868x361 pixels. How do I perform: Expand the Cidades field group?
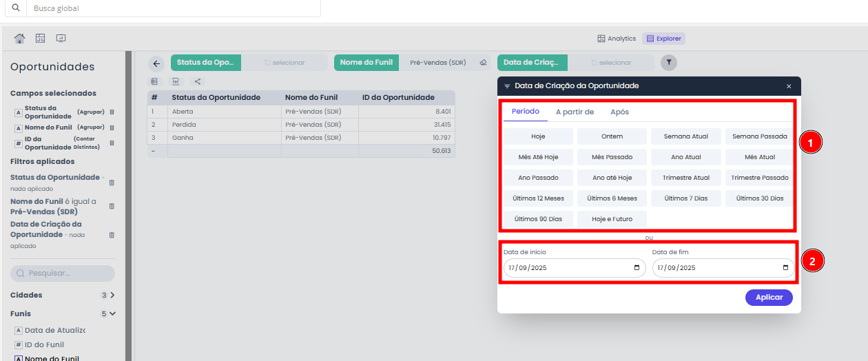point(112,295)
